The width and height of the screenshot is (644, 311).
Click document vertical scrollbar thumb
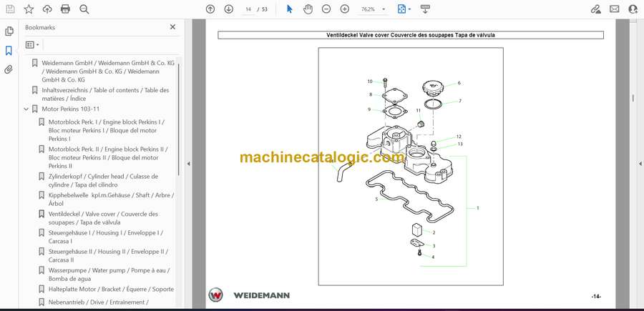[633, 99]
